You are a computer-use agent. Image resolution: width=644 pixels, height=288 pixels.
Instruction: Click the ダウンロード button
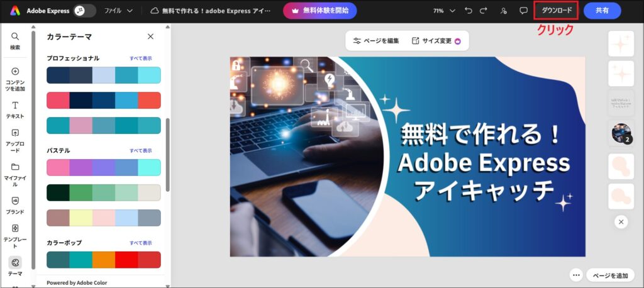coord(557,11)
